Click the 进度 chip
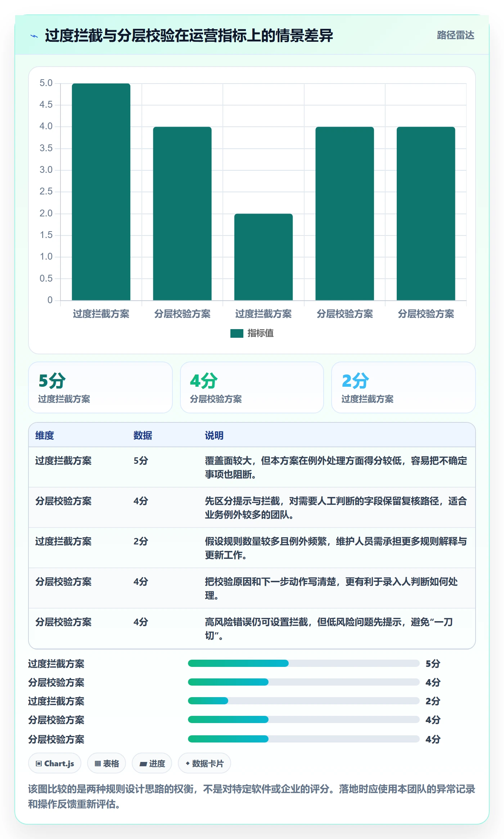 click(152, 763)
